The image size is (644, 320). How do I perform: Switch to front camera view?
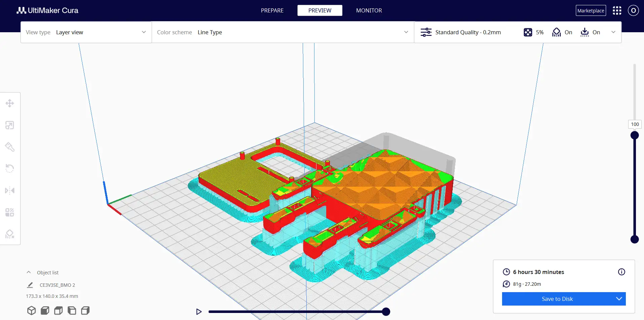45,311
